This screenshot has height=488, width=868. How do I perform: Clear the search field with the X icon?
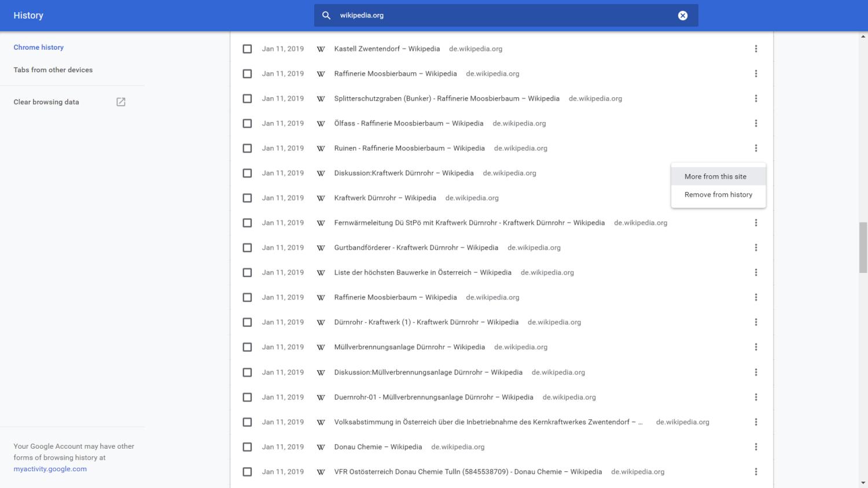[683, 16]
